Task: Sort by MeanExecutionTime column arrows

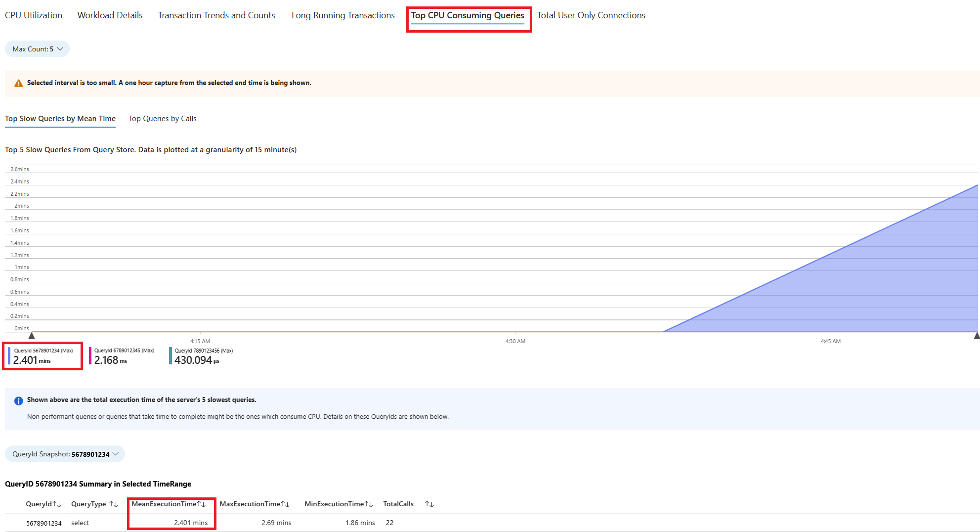Action: tap(202, 504)
